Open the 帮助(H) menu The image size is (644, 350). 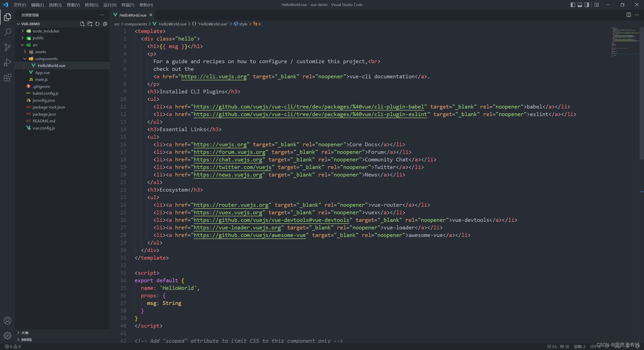(x=146, y=5)
